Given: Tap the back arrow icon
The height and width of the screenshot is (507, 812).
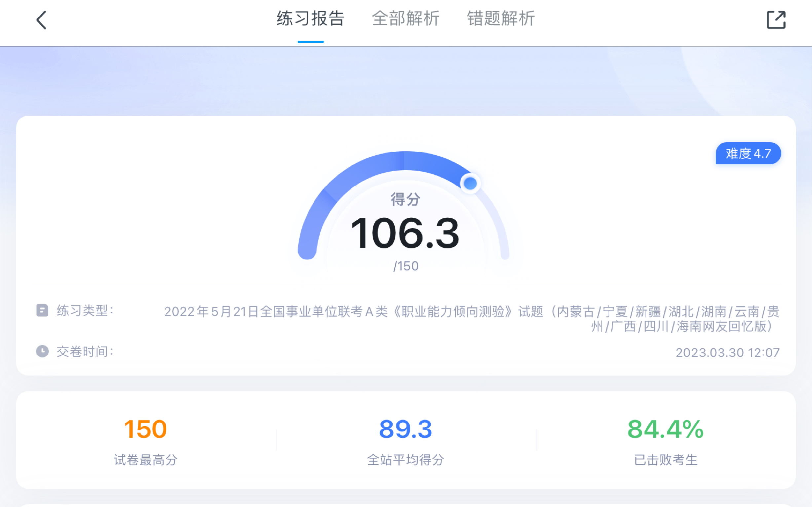Looking at the screenshot, I should pos(41,20).
